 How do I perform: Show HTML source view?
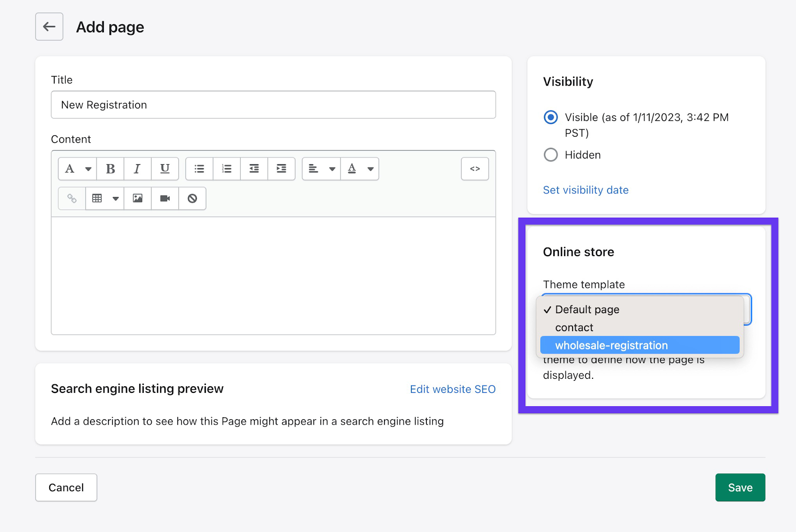click(x=475, y=169)
